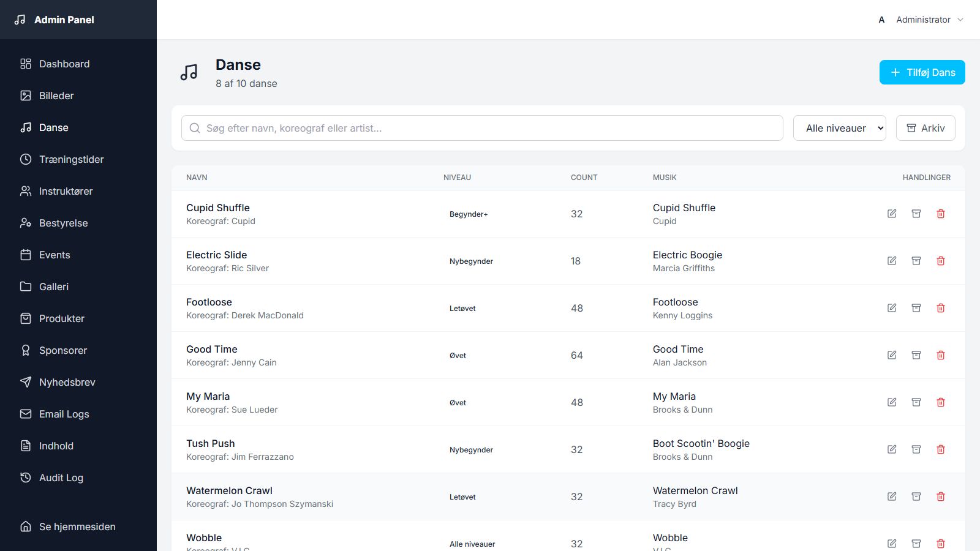Click 'Koreograf: Jo Thompson Szymanski' text
980x551 pixels.
click(x=260, y=504)
